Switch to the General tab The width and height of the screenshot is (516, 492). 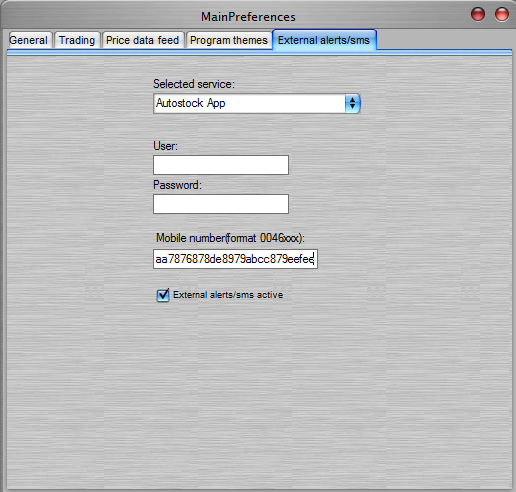tap(29, 40)
